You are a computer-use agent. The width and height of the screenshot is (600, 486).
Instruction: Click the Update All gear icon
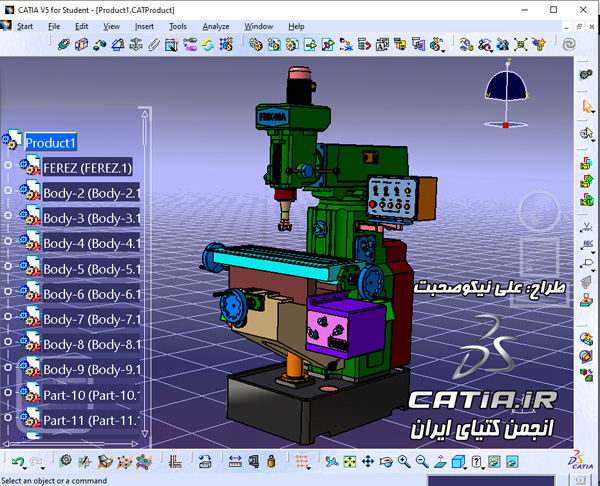point(66,461)
